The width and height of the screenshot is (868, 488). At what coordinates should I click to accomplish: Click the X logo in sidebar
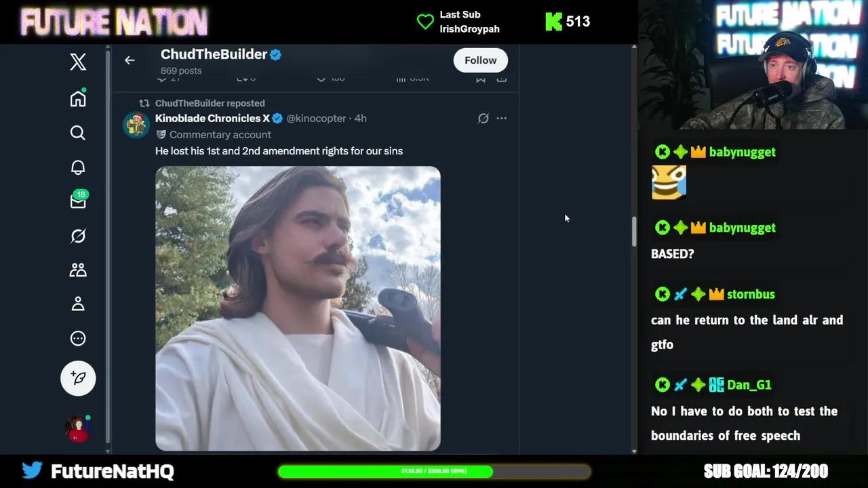pos(78,62)
